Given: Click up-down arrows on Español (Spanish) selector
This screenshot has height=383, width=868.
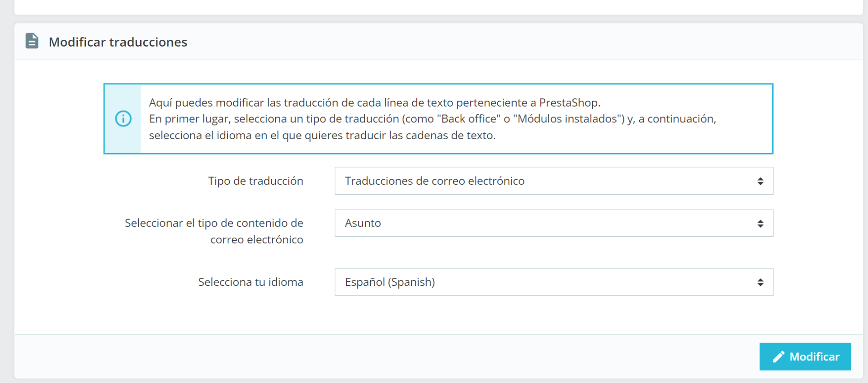Looking at the screenshot, I should (760, 282).
